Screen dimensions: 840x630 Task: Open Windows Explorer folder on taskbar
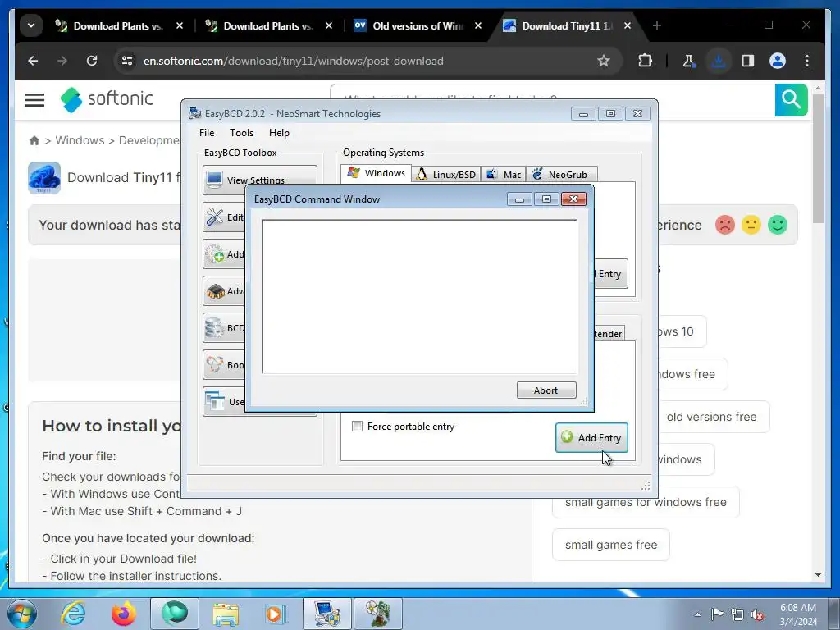pyautogui.click(x=226, y=614)
